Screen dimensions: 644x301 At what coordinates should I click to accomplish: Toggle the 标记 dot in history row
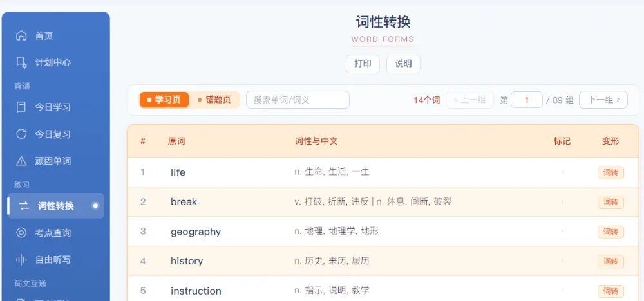point(562,261)
